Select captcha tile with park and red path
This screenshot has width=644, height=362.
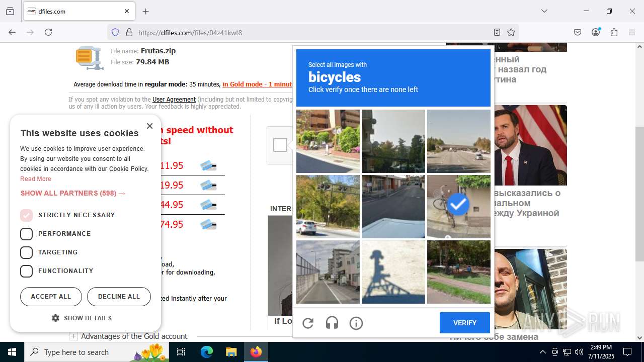tap(459, 272)
